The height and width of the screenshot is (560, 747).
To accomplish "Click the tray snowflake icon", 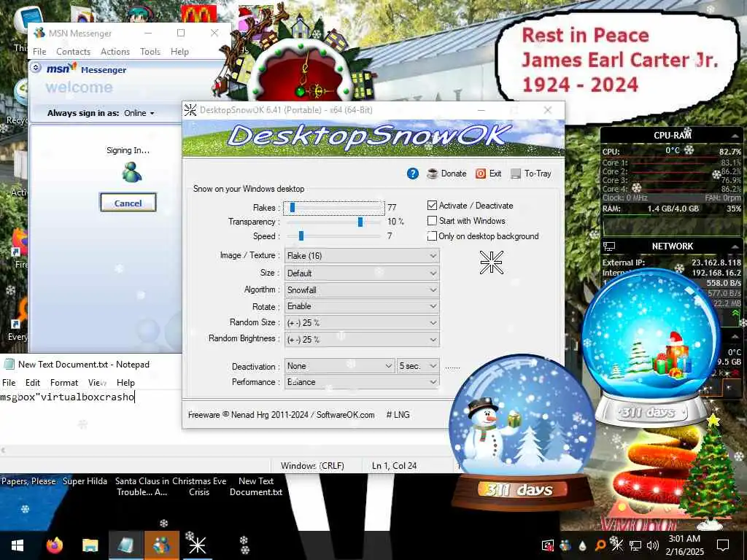I will coord(617,545).
